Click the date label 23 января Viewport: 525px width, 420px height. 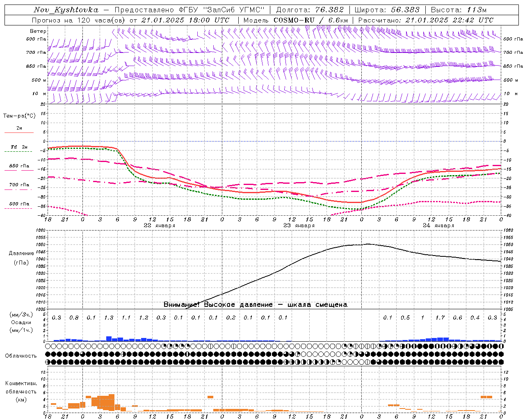point(299,226)
